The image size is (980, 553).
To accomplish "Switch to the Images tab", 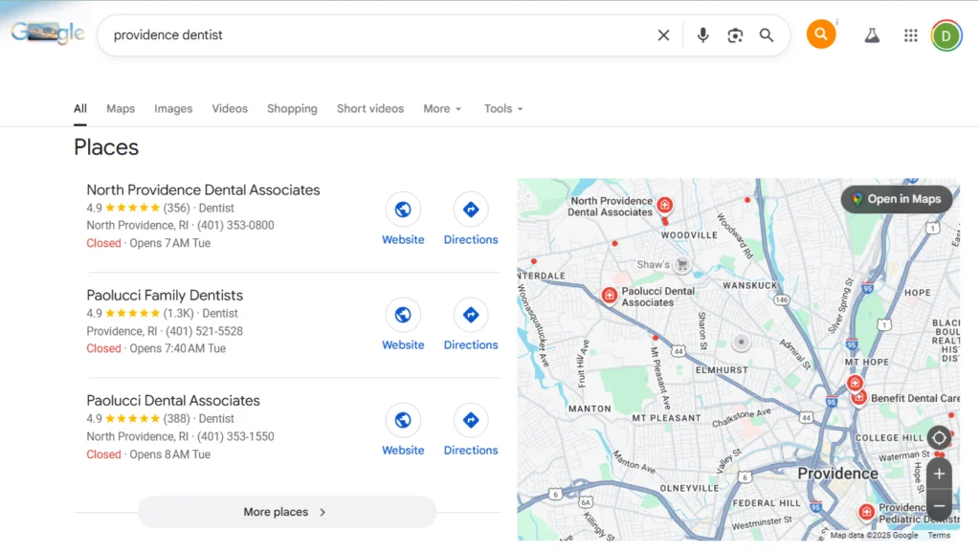I will tap(173, 108).
